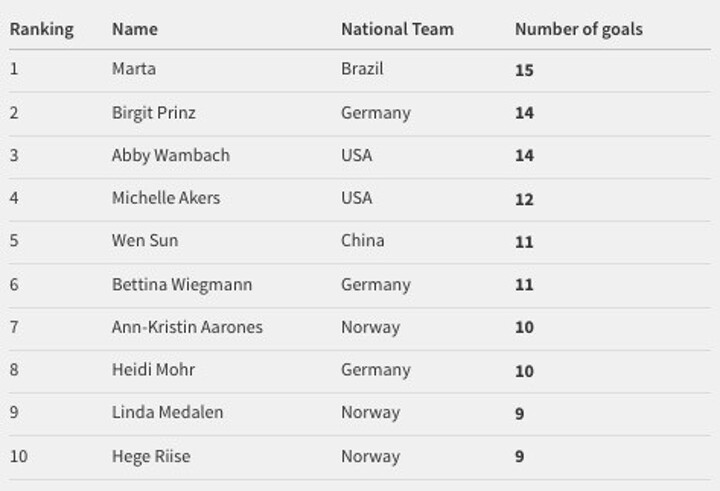Click the Number of goals header
The width and height of the screenshot is (720, 491).
coord(578,29)
